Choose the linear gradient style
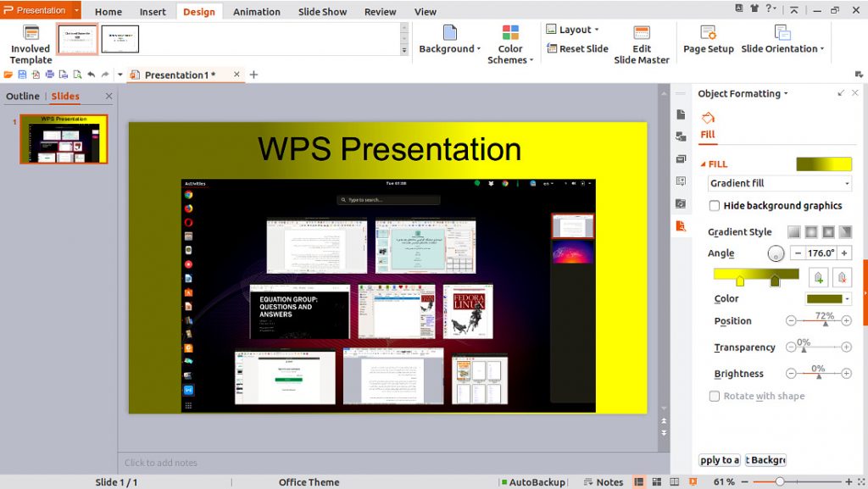 [x=793, y=231]
